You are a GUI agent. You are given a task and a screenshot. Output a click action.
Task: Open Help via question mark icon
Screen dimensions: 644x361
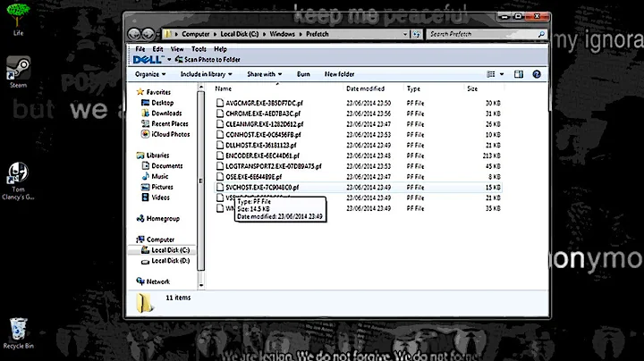pos(537,74)
